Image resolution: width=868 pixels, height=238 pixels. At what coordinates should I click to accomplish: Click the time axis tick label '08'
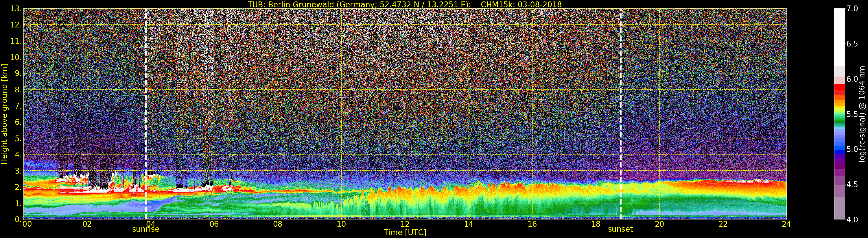(x=278, y=224)
